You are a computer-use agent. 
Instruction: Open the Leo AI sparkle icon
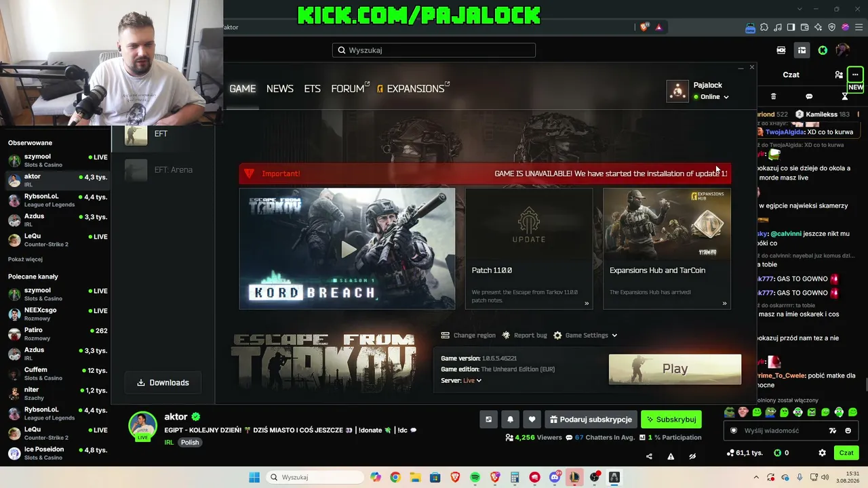(818, 27)
